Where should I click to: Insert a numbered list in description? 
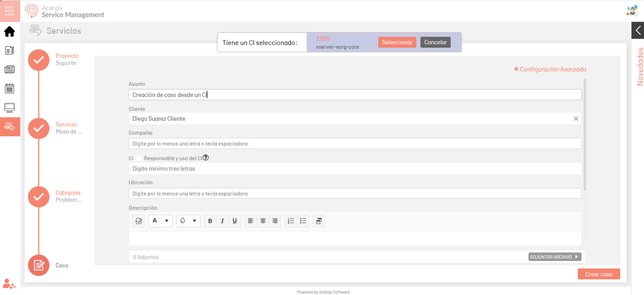[x=290, y=221]
